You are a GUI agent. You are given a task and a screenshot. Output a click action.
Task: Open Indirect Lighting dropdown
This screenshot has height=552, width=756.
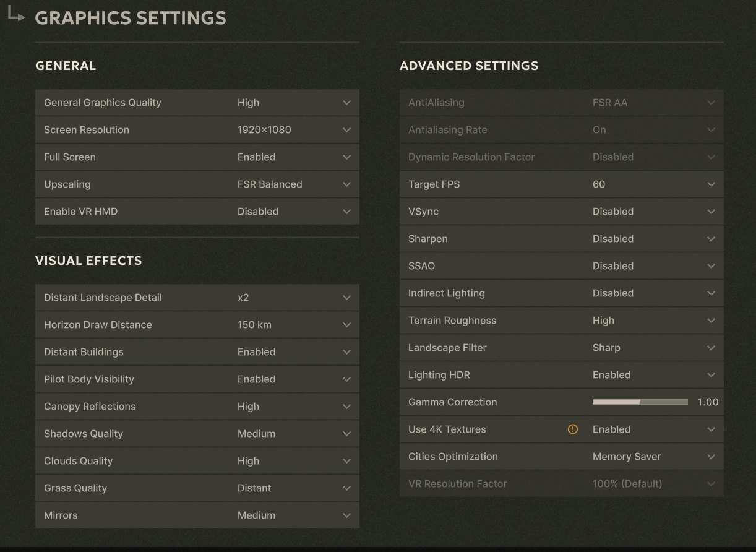pyautogui.click(x=562, y=293)
